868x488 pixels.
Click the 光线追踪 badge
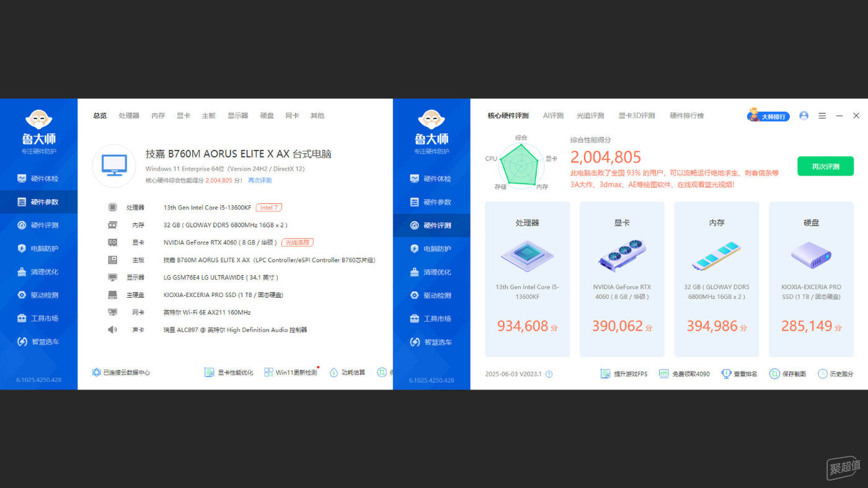pos(297,242)
